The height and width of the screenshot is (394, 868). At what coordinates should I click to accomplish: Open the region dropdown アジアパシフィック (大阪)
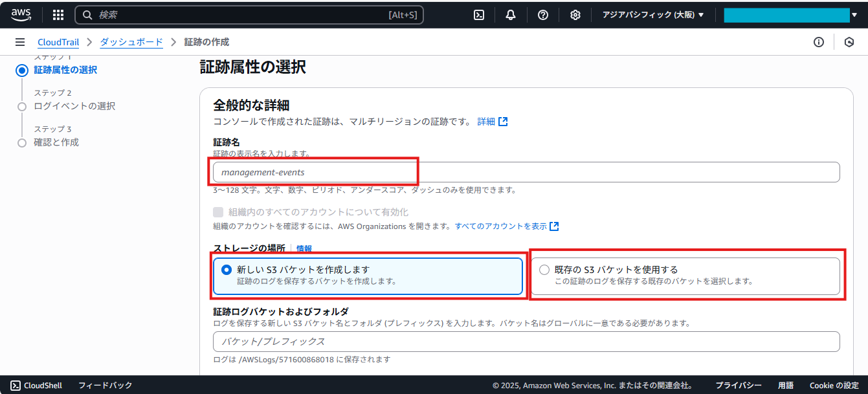653,15
